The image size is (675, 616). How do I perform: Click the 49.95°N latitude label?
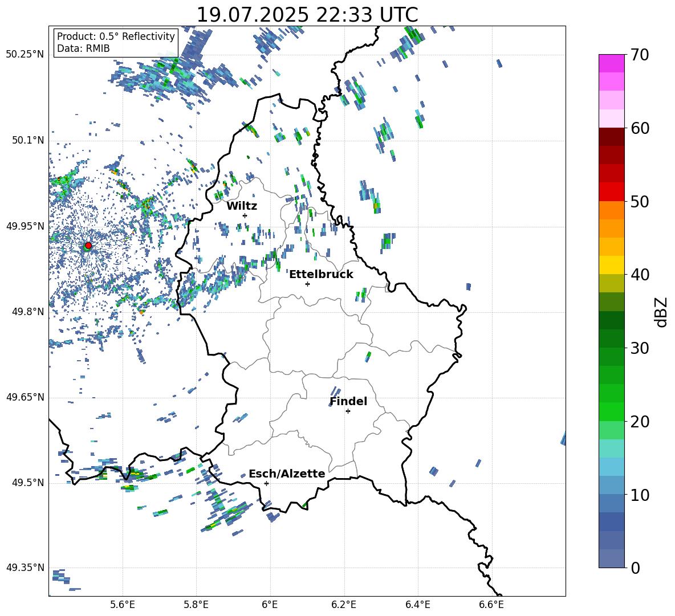click(x=25, y=226)
